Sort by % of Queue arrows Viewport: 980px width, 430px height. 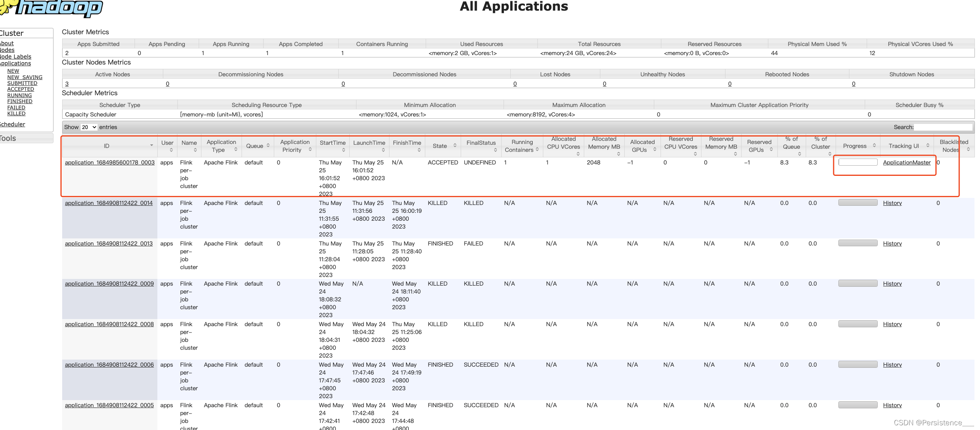(799, 154)
